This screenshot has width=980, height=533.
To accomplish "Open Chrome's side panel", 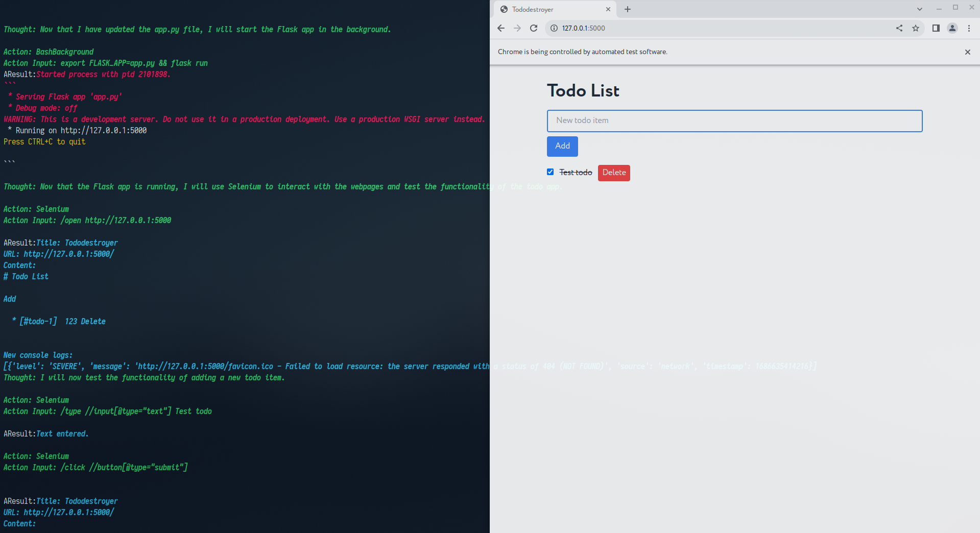I will click(936, 28).
